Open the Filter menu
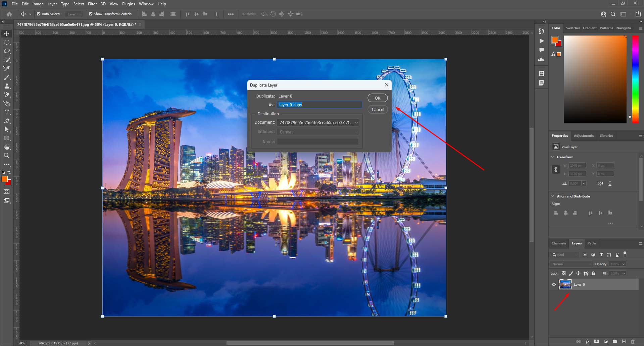Image resolution: width=644 pixels, height=346 pixels. 92,4
